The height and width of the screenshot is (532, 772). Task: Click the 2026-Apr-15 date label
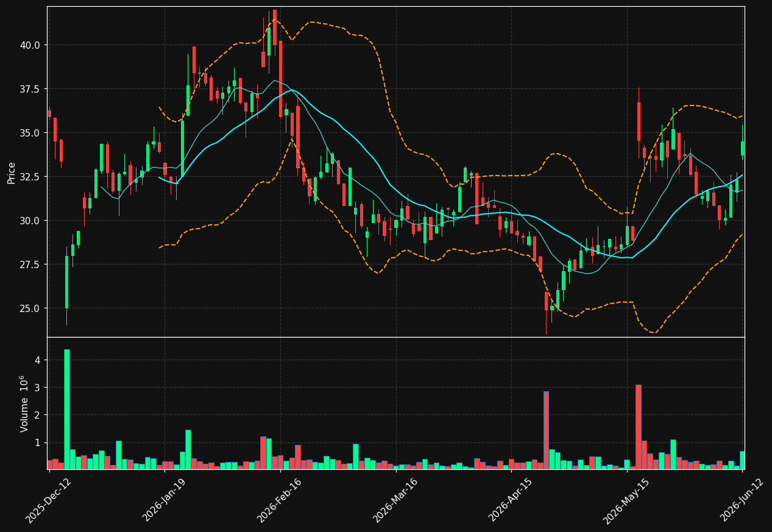[511, 500]
